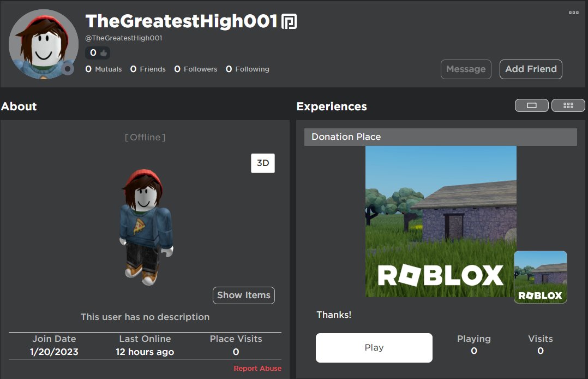The height and width of the screenshot is (379, 588).
Task: Click the Report Abuse link
Action: pyautogui.click(x=257, y=369)
